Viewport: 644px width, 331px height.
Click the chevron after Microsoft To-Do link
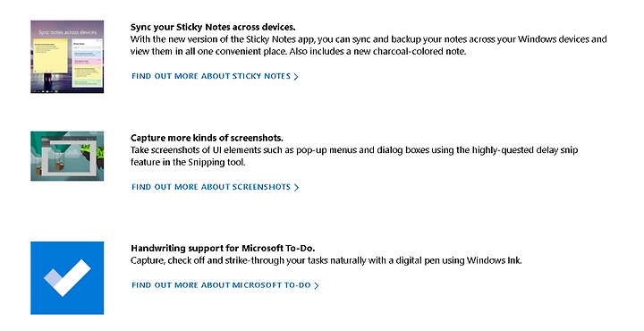coord(317,285)
